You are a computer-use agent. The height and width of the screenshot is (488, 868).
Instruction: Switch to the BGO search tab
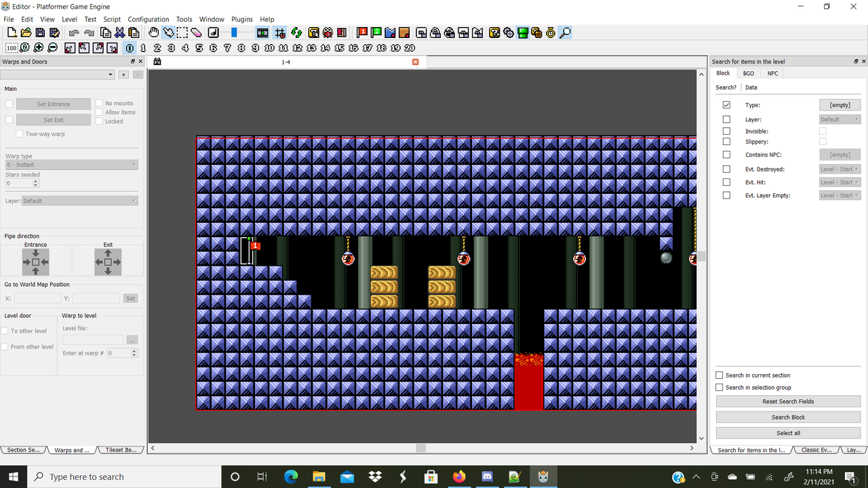(x=748, y=73)
